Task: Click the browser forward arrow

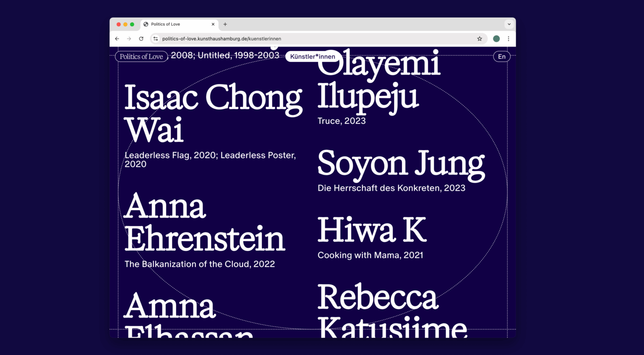Action: click(x=129, y=39)
